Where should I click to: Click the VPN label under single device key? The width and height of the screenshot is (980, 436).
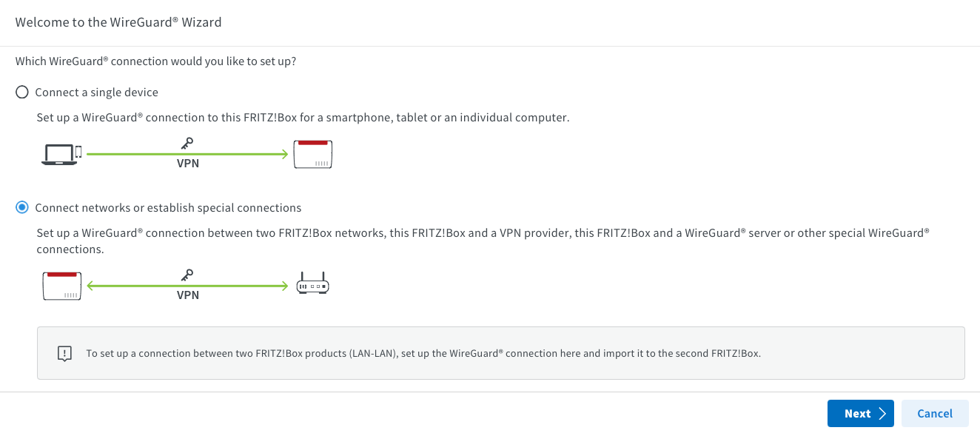click(x=188, y=163)
